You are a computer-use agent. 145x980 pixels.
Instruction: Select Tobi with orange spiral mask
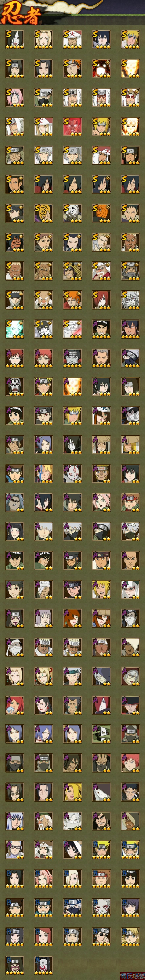point(101,213)
